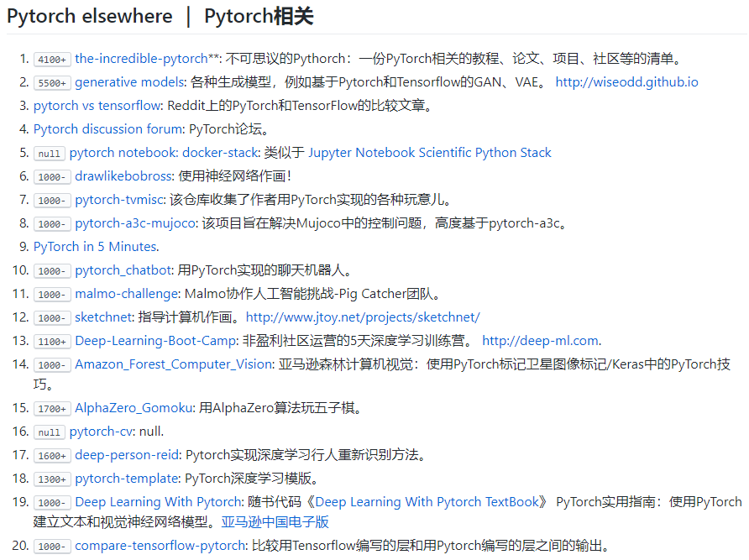
Task: Click the 1100+ badge
Action: [x=52, y=341]
